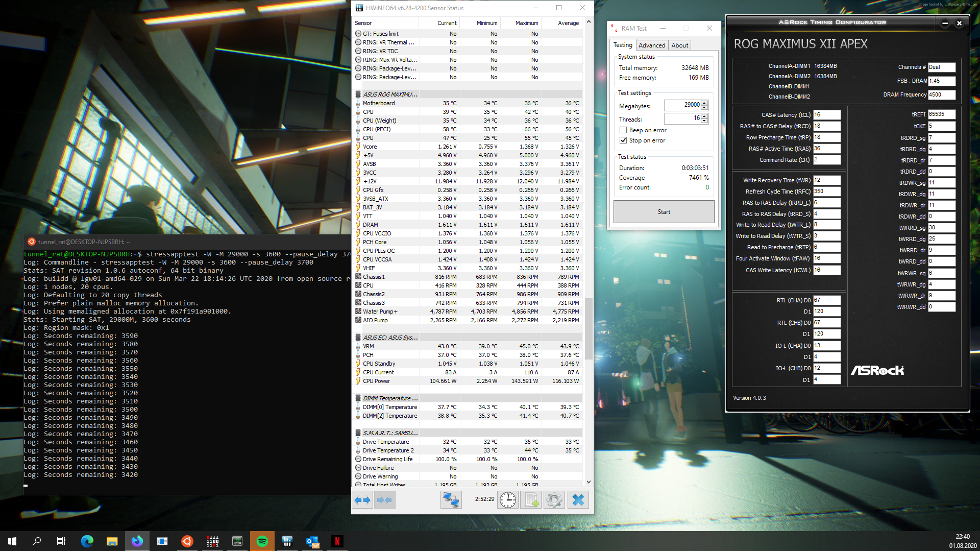Screen dimensions: 980x551
Task: Switch to the Testing tab in RAM Test
Action: pyautogui.click(x=623, y=45)
